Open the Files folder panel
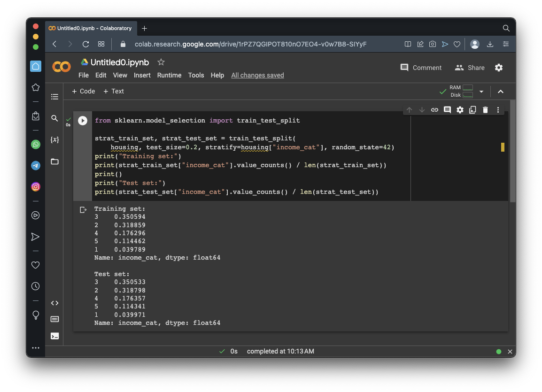 click(x=55, y=161)
